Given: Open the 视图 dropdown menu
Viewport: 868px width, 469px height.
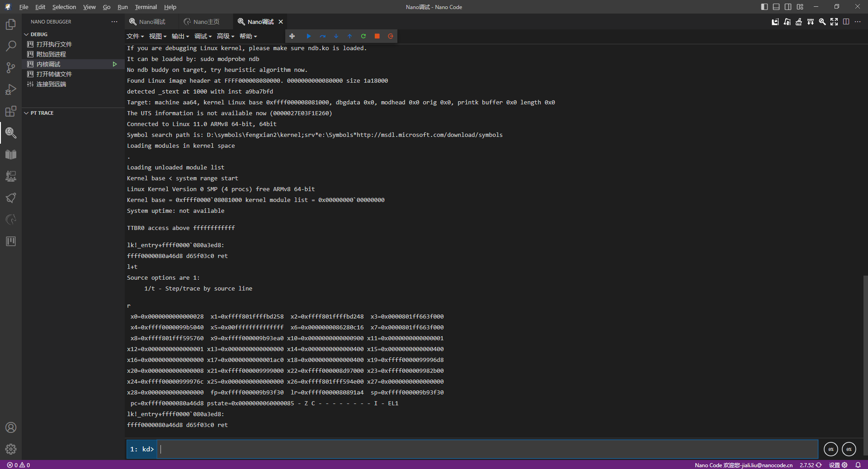Looking at the screenshot, I should 158,36.
